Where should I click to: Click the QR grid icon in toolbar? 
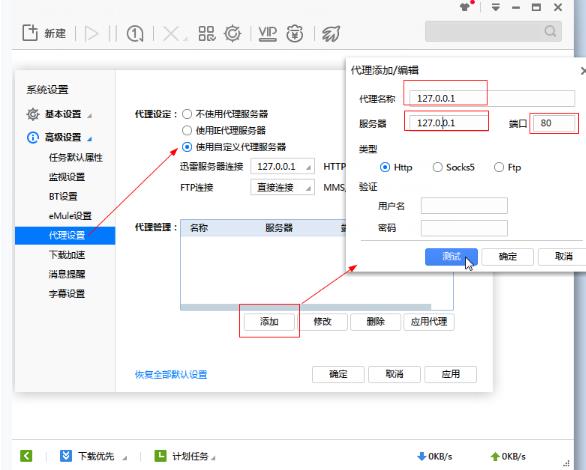(206, 33)
